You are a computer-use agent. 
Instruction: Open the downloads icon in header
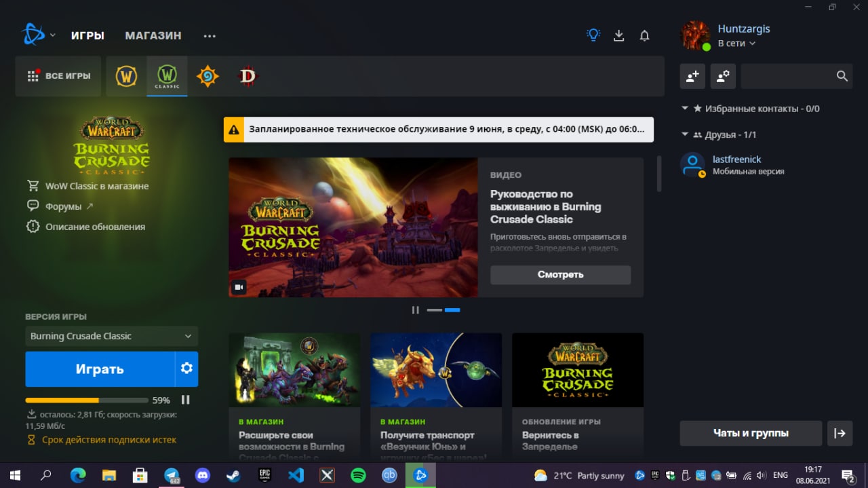(618, 35)
